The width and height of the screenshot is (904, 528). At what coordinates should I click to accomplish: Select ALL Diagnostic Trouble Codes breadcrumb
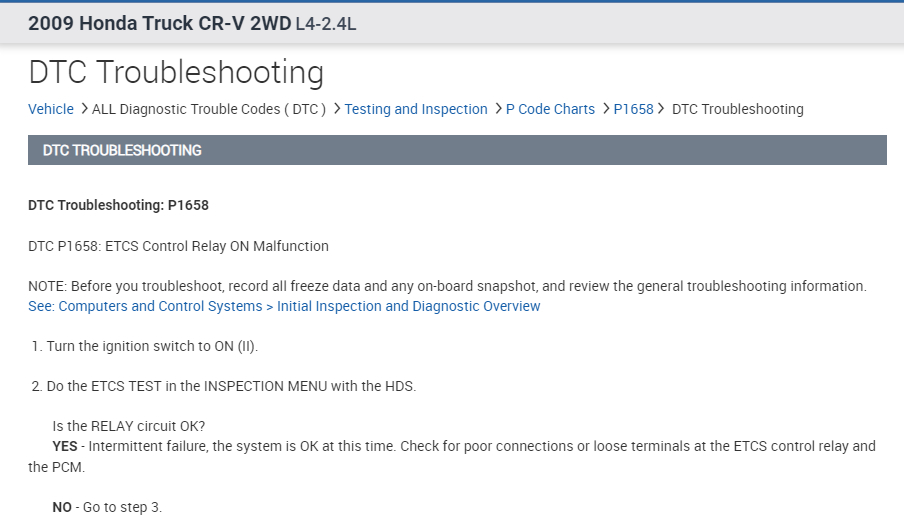[x=209, y=109]
